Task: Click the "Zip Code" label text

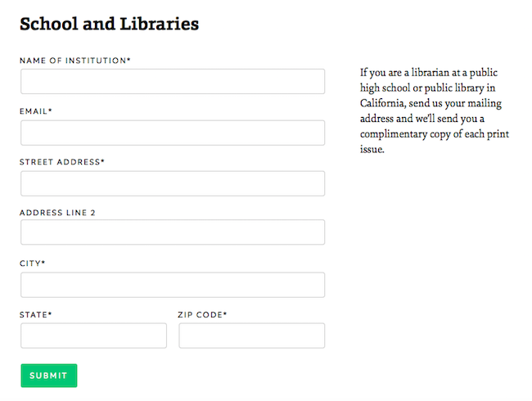Action: click(201, 314)
